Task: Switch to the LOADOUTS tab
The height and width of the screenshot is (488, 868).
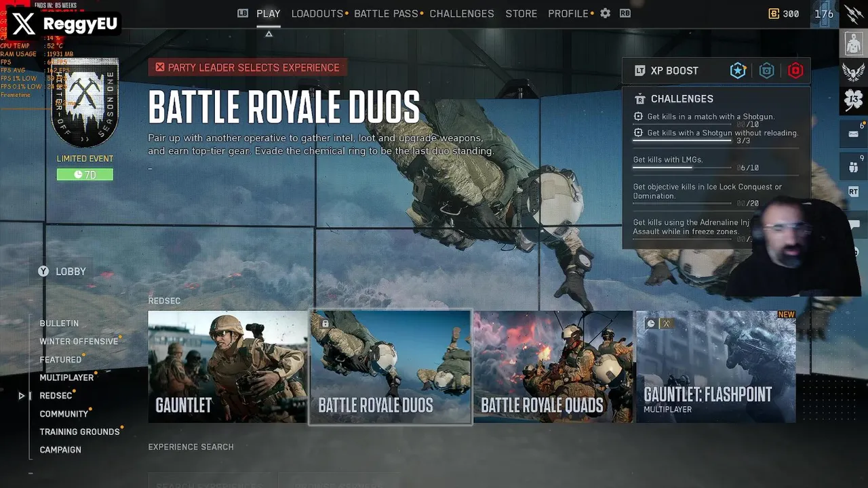Action: (317, 14)
